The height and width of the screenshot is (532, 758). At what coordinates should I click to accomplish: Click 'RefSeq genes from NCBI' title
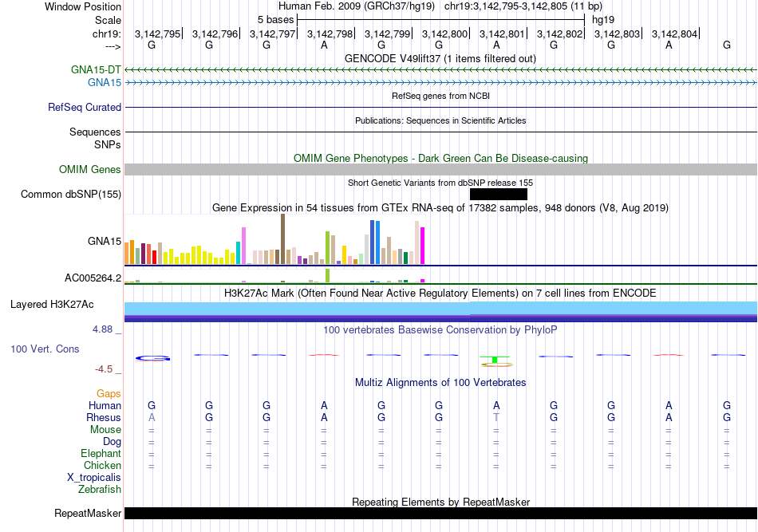441,96
